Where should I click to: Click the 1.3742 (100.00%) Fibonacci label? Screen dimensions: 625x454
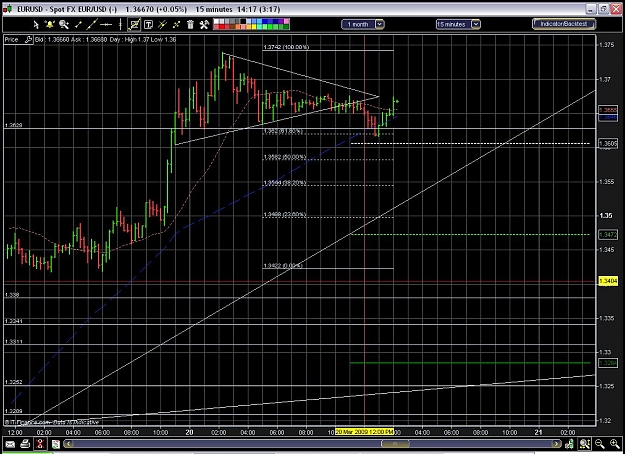286,47
